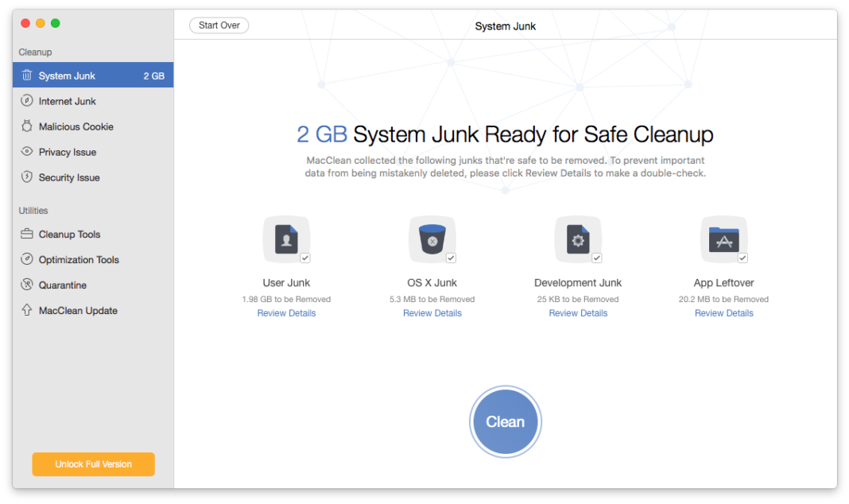Open Review Details for User Junk
This screenshot has height=504, width=849.
[x=286, y=312]
